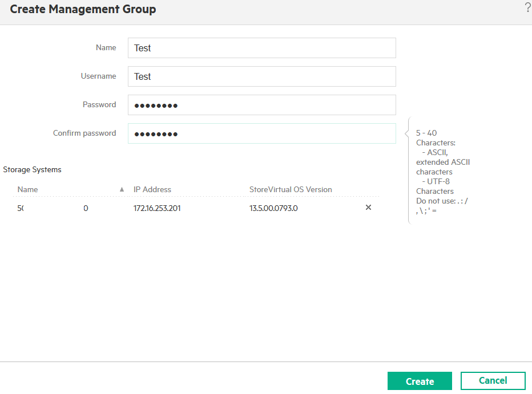The image size is (532, 394).
Task: Remove storage system 172.16.253.201 with X icon
Action: [368, 208]
